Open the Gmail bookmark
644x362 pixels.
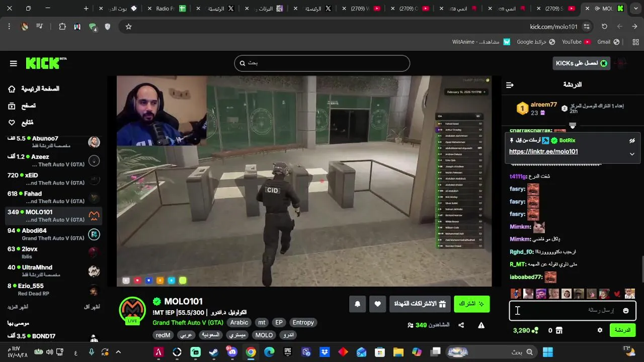(x=608, y=42)
